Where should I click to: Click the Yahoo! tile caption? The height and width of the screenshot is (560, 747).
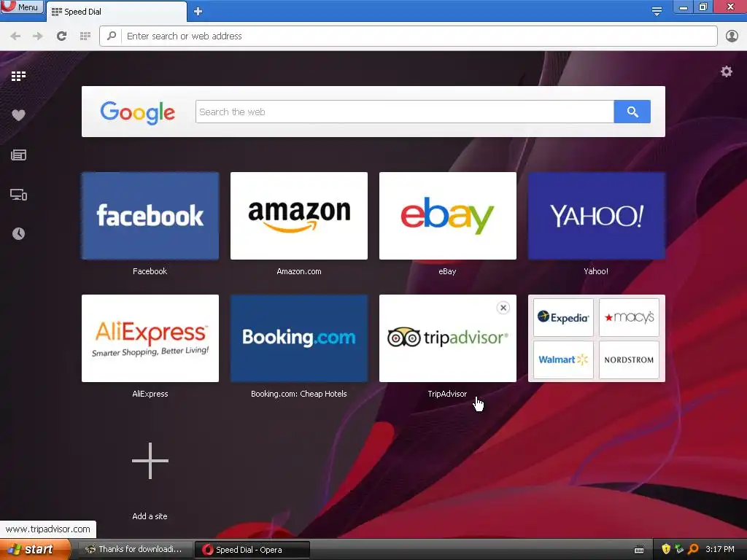(x=596, y=271)
